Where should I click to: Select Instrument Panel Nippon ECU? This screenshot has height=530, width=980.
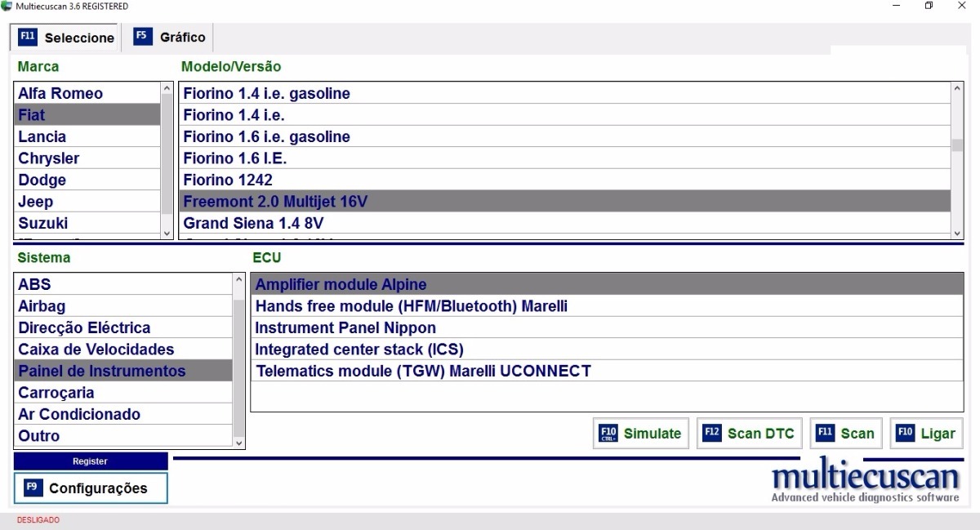607,327
